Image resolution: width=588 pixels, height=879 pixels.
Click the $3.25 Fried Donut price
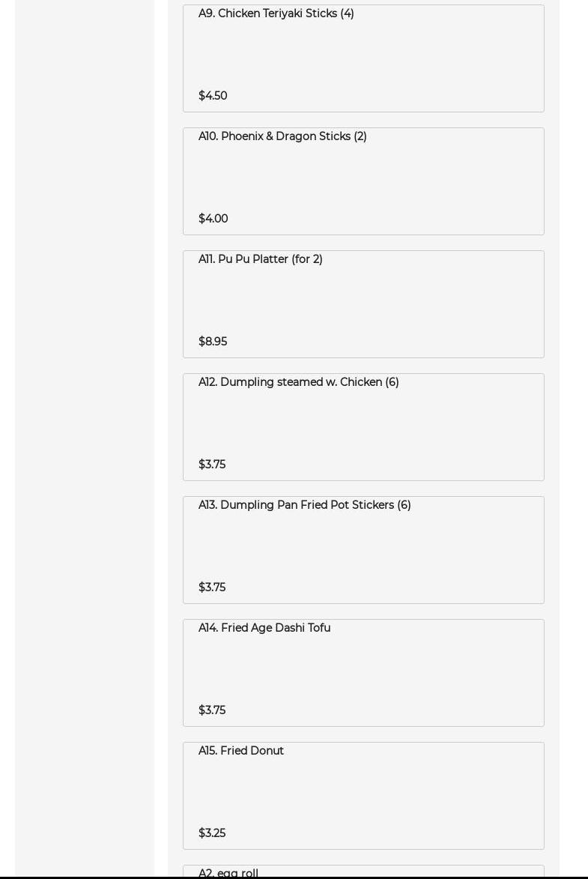click(212, 833)
